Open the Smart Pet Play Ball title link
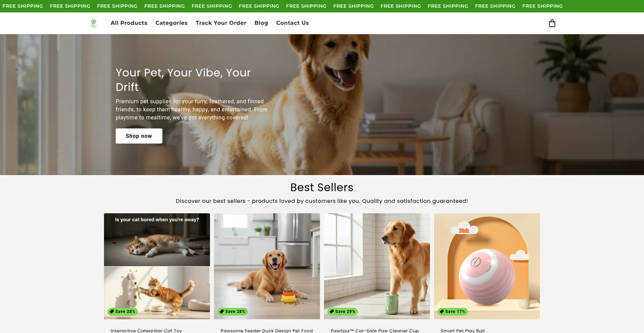Screen dimensions: 644x333 [x=463, y=331]
